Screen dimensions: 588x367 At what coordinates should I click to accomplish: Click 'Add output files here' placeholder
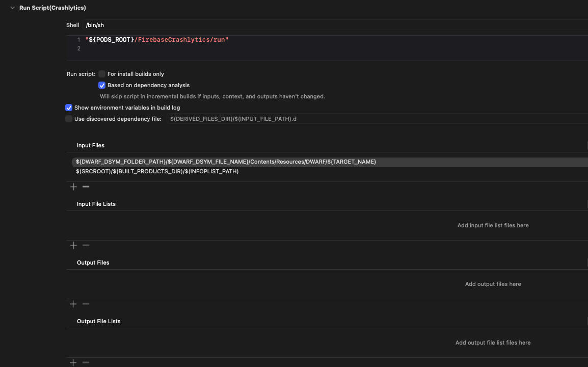(x=493, y=284)
